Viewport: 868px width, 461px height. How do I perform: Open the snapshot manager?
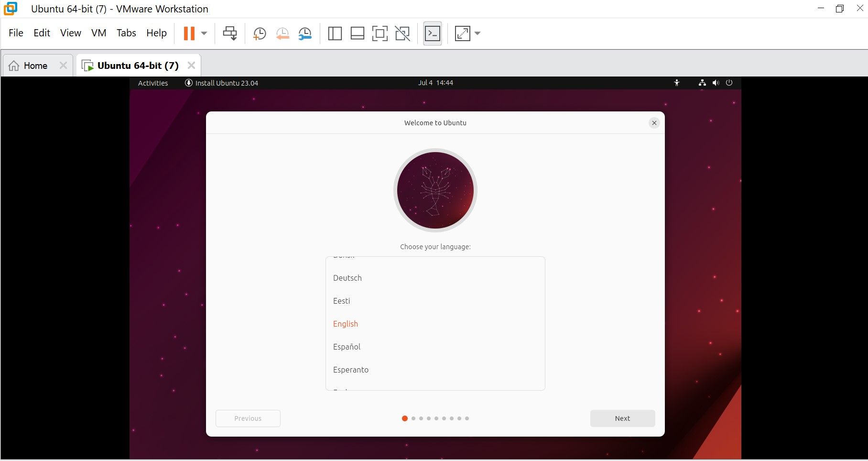[305, 33]
